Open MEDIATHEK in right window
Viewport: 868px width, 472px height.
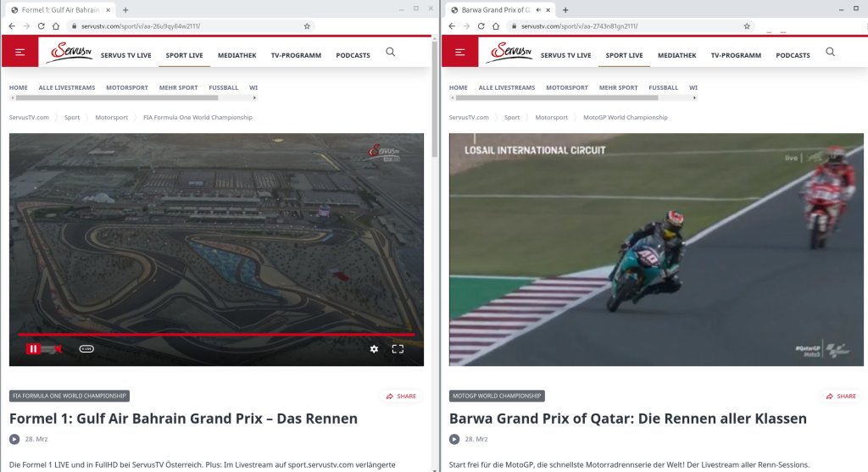677,55
